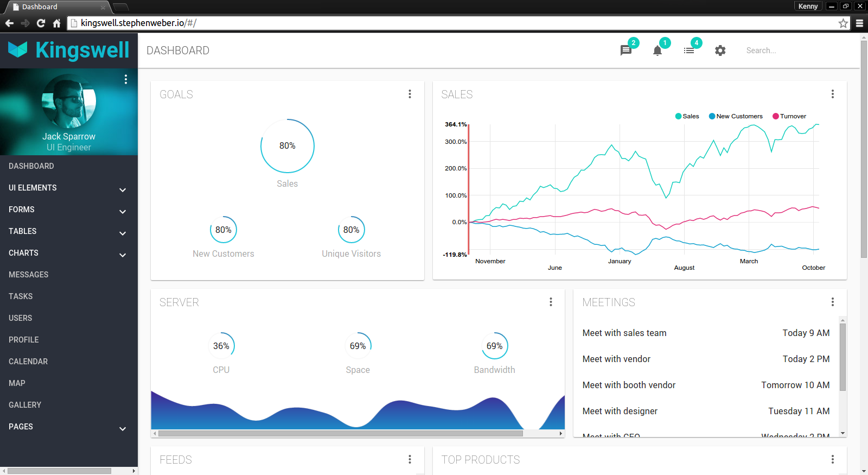Open the Sales card options menu
Screen dimensions: 868x475
coord(833,94)
